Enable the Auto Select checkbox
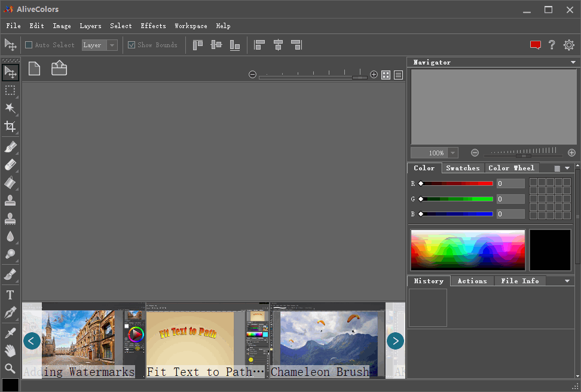Viewport: 581px width, 392px height. point(29,45)
